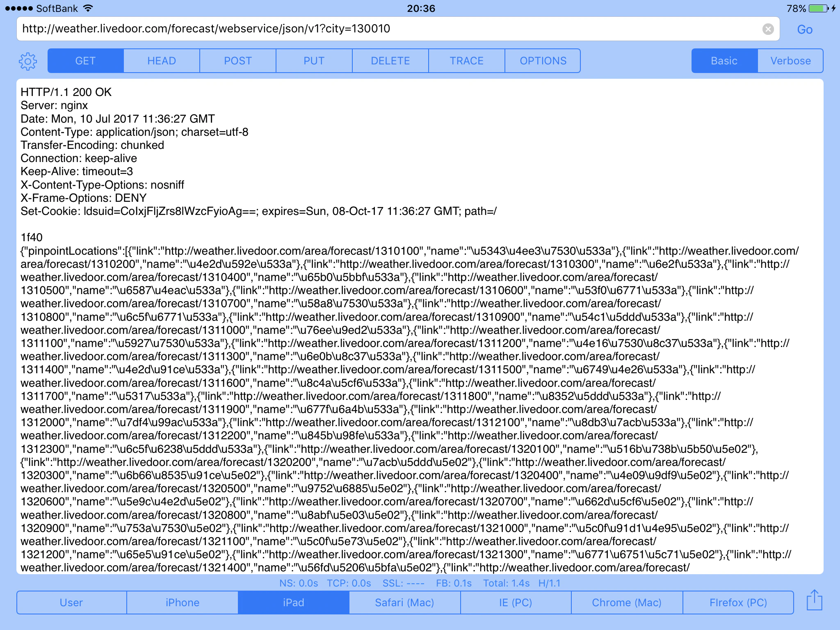Viewport: 840px width, 630px height.
Task: Tap the share icon at bottom right
Action: point(814,600)
